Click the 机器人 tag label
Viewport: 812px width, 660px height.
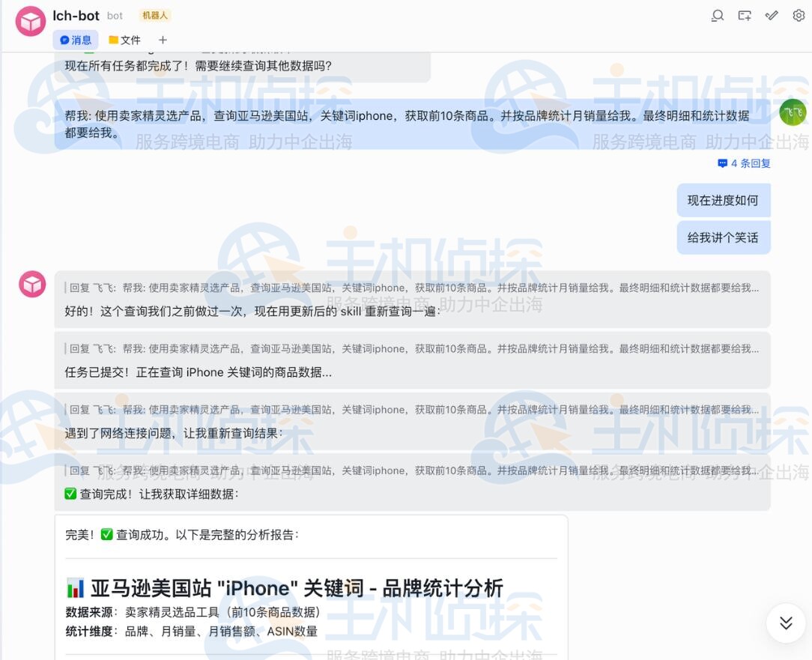[155, 16]
